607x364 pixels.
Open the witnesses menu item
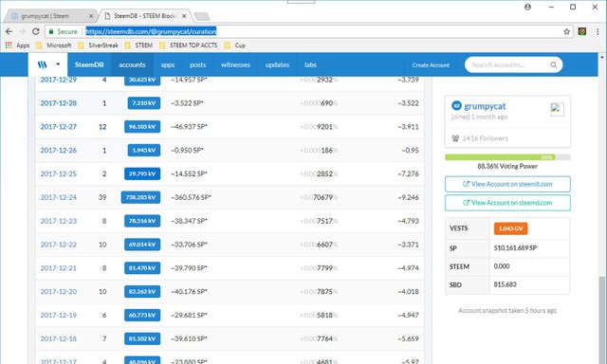point(235,64)
